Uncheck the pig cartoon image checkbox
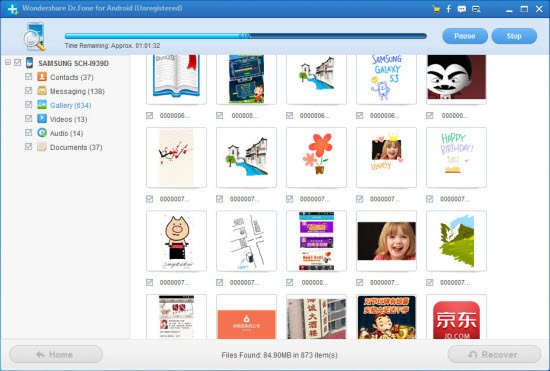Image resolution: width=550 pixels, height=371 pixels. [x=149, y=282]
